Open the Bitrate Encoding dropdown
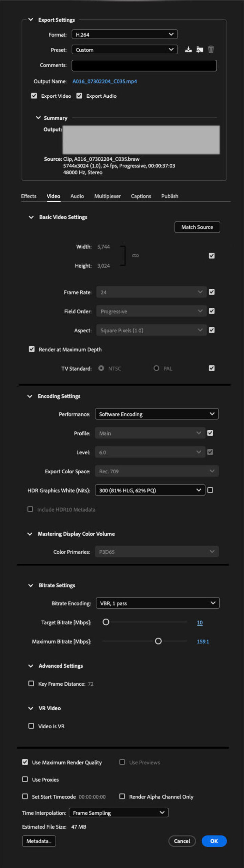The image size is (244, 868). coord(158,603)
